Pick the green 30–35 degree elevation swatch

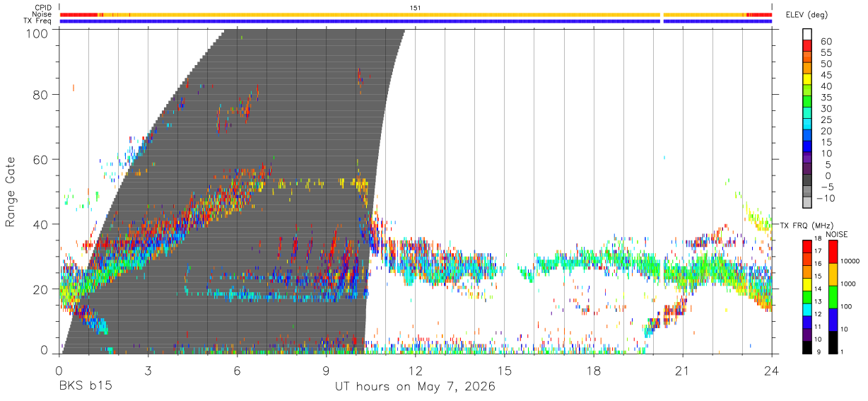tap(807, 103)
